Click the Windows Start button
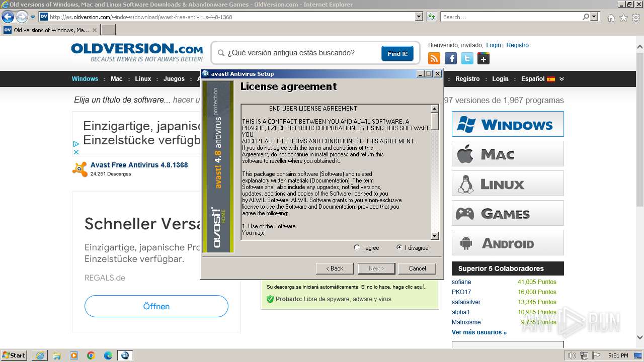 [x=14, y=355]
